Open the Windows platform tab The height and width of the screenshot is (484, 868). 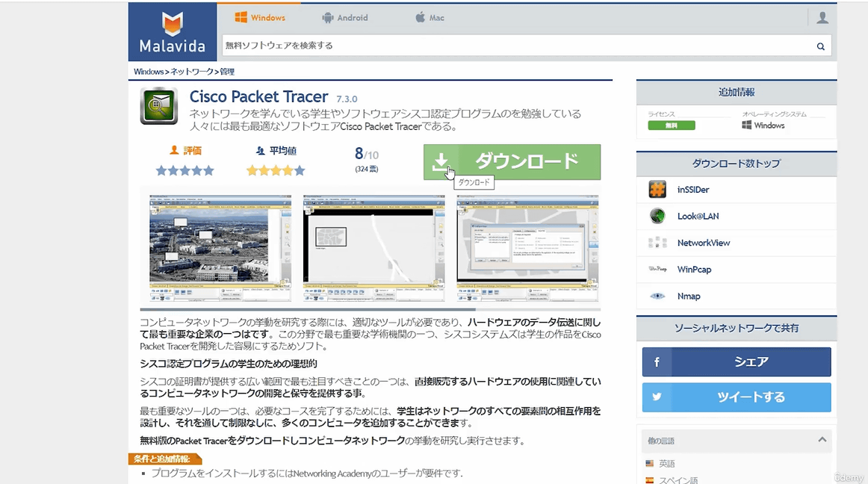(260, 18)
